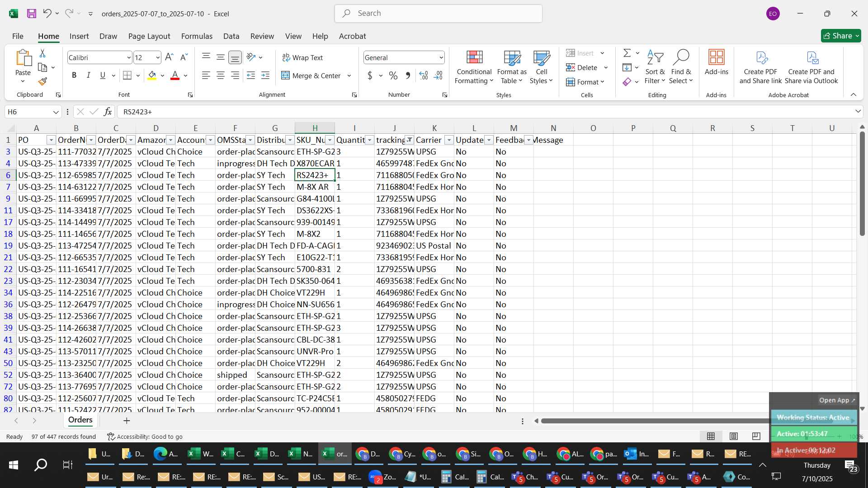Open Windows Start menu
The image size is (868, 488).
[x=13, y=465]
